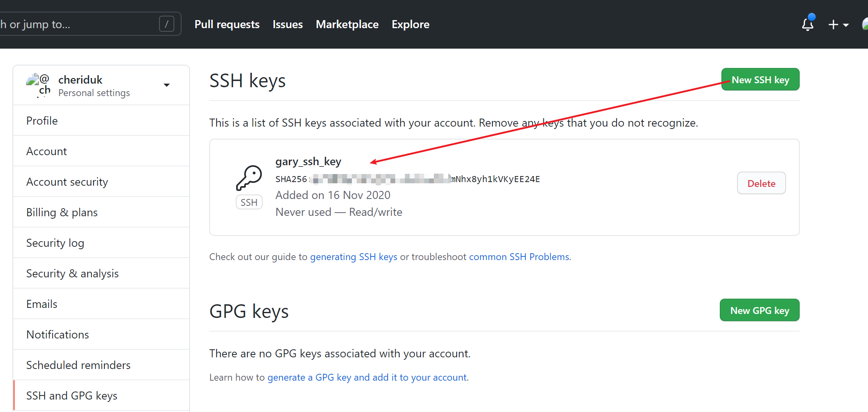Expand the cheriduk account switcher dropdown

tap(167, 85)
